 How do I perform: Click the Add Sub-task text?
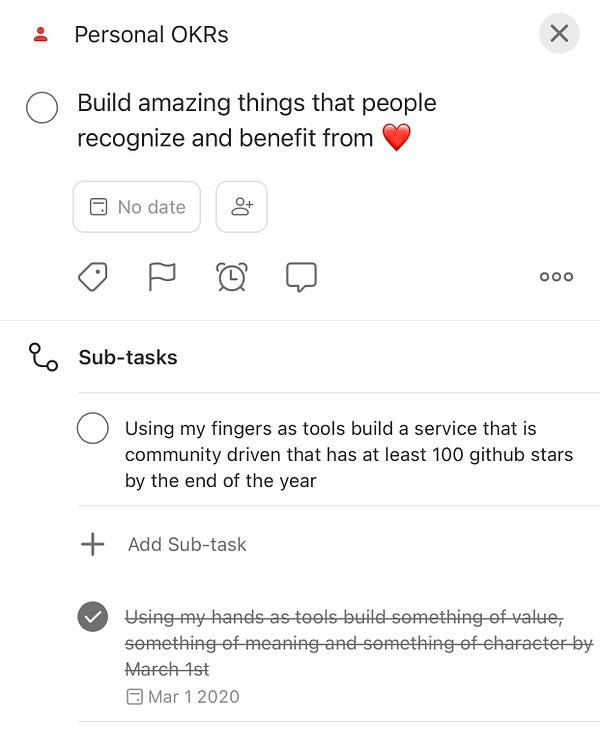tap(187, 545)
